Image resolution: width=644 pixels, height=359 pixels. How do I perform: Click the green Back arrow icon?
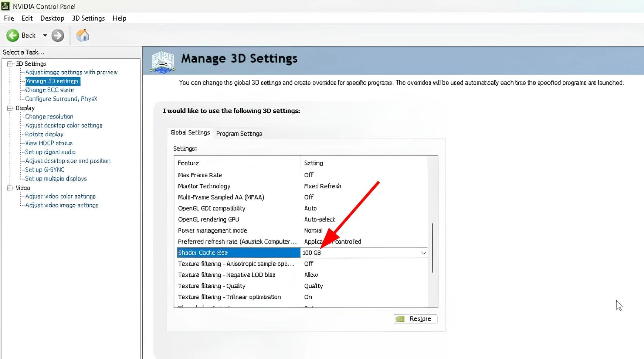13,35
